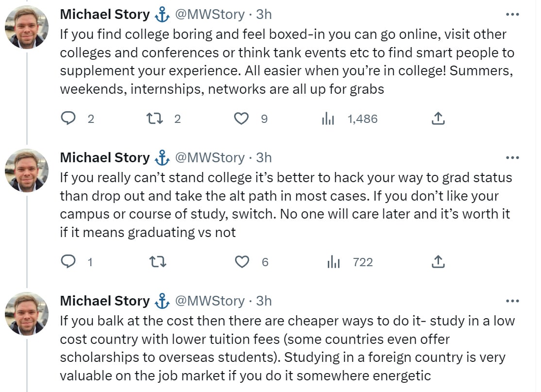Like the tweet with 6 likes

click(242, 262)
